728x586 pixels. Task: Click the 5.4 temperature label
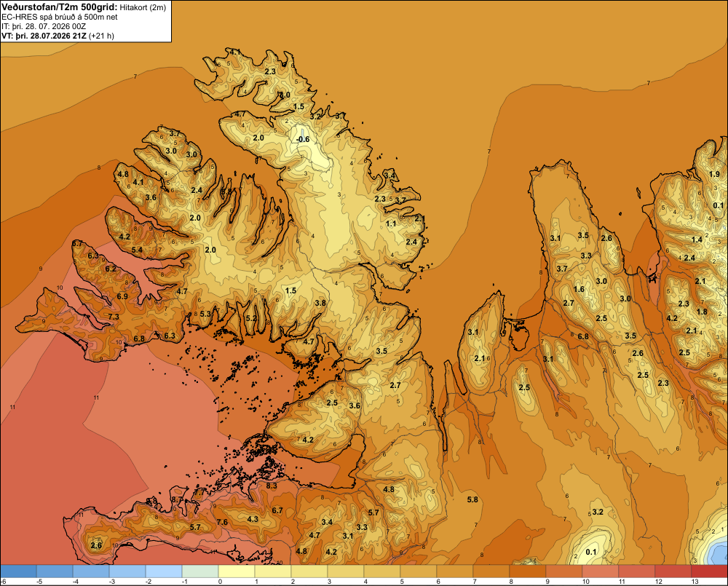[137, 250]
